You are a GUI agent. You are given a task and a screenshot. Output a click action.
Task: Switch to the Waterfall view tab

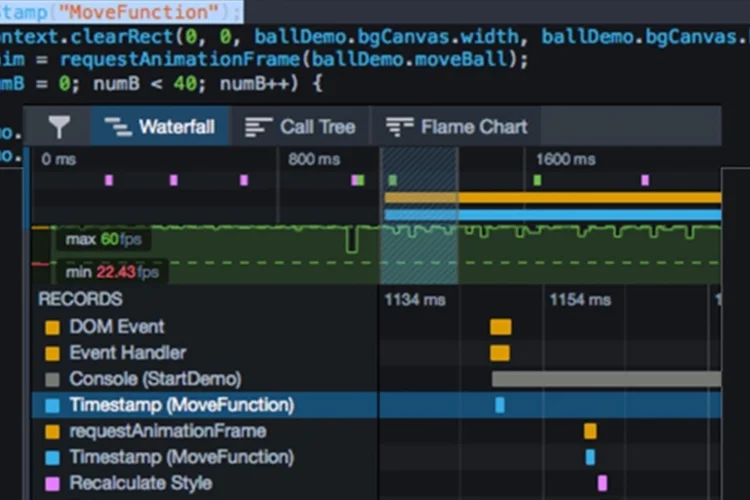click(160, 127)
